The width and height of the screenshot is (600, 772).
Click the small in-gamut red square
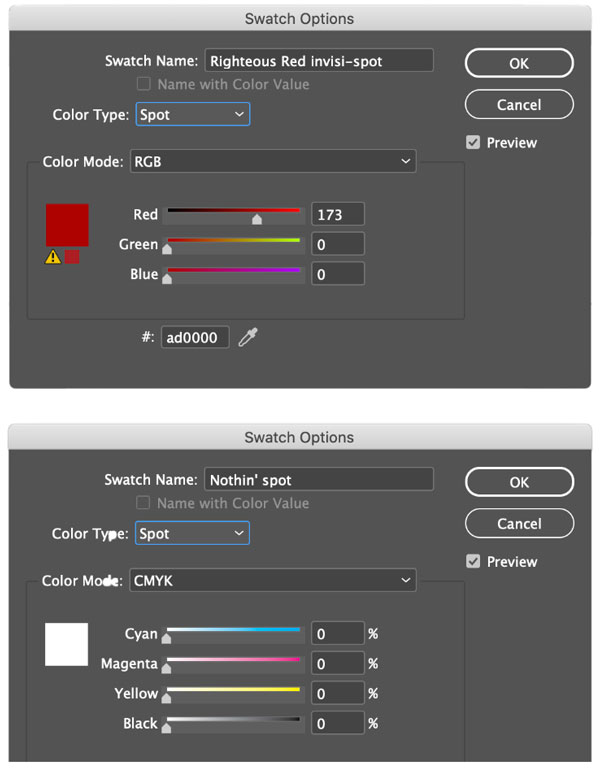[72, 257]
